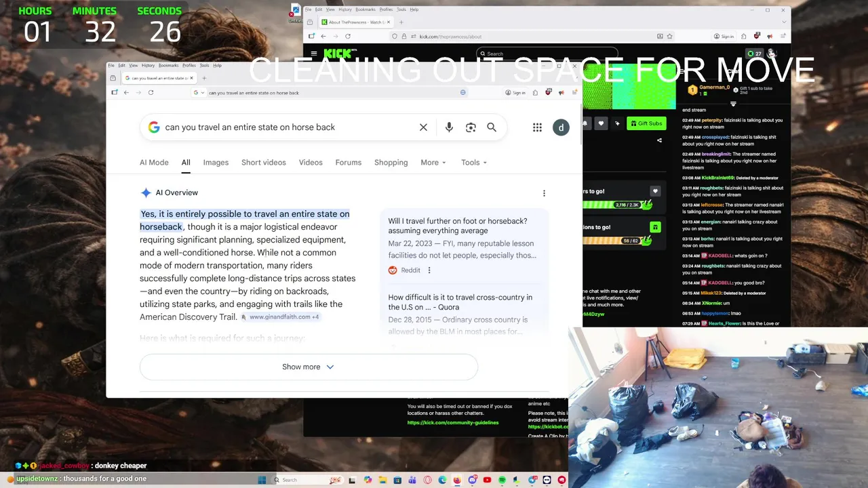Open the shield tracking-protection icon in Kick address bar
Image resolution: width=868 pixels, height=488 pixels.
pyautogui.click(x=395, y=36)
